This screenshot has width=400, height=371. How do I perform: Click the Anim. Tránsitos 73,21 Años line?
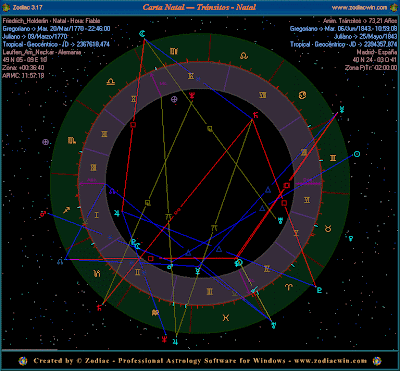(360, 20)
